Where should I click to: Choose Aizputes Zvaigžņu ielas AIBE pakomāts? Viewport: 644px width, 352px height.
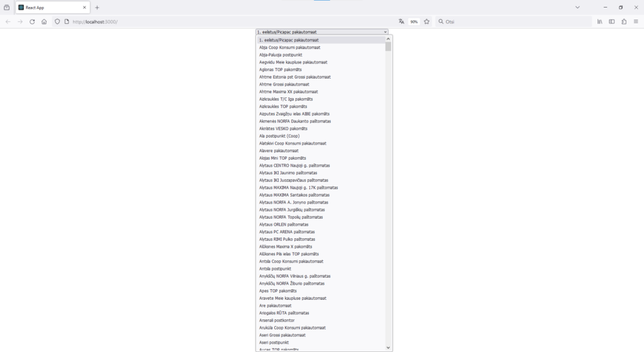pos(321,114)
